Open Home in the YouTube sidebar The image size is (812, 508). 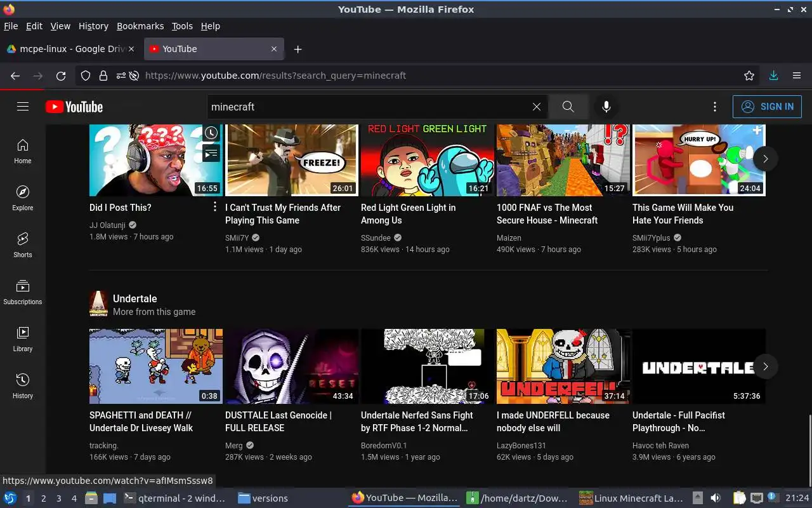pos(23,151)
